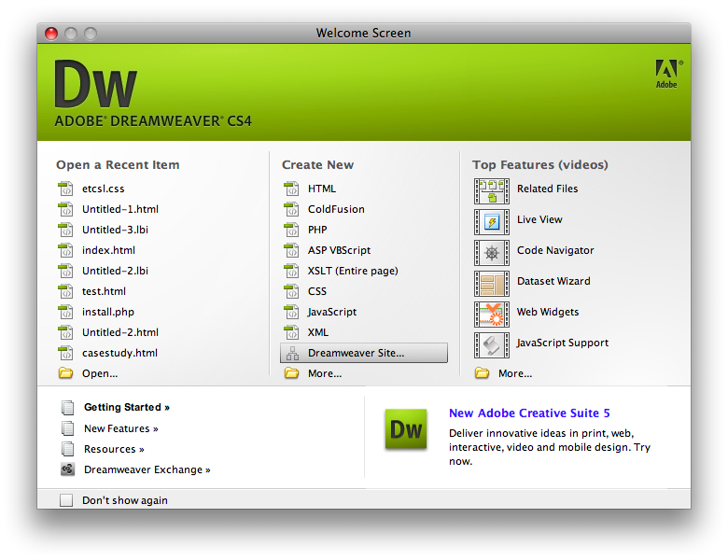Create a new HTML document

coord(321,189)
